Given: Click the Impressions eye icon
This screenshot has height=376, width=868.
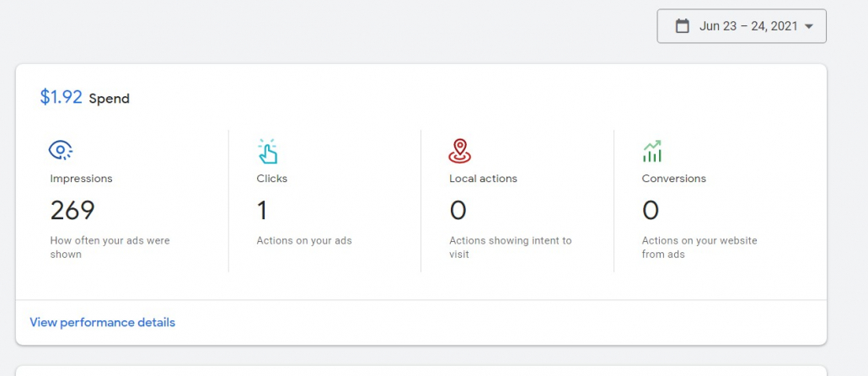Looking at the screenshot, I should click(61, 150).
